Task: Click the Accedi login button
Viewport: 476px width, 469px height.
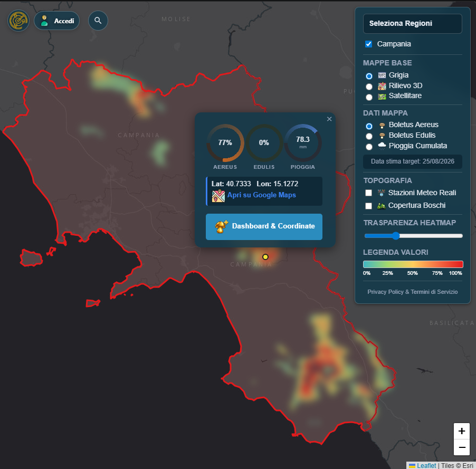Action: click(x=57, y=21)
